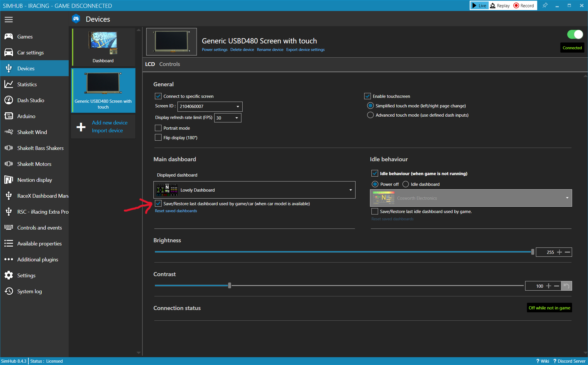Screen dimensions: 588x365
Task: Click the RaceX Dashboard Manager USB icon
Action: pos(9,196)
